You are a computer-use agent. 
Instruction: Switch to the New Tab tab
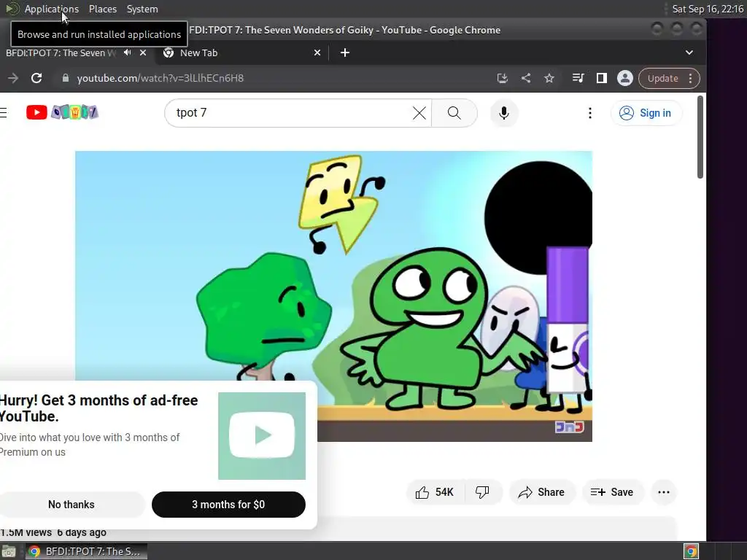(x=241, y=52)
